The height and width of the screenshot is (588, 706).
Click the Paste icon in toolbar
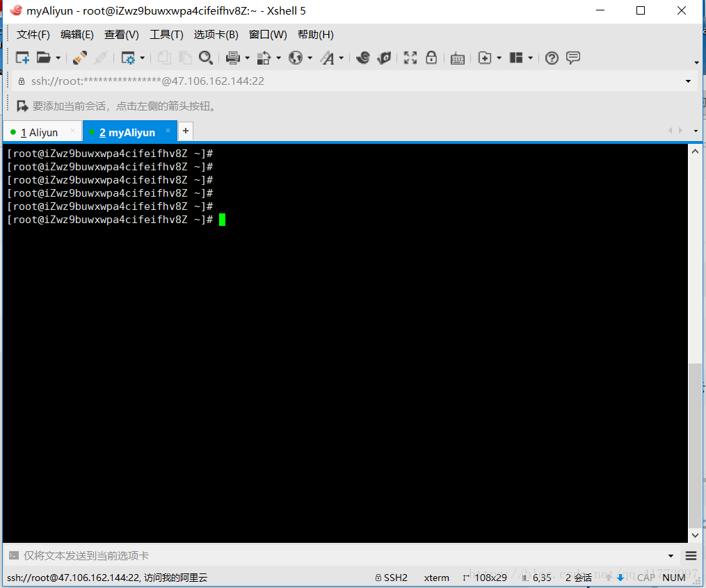(185, 58)
